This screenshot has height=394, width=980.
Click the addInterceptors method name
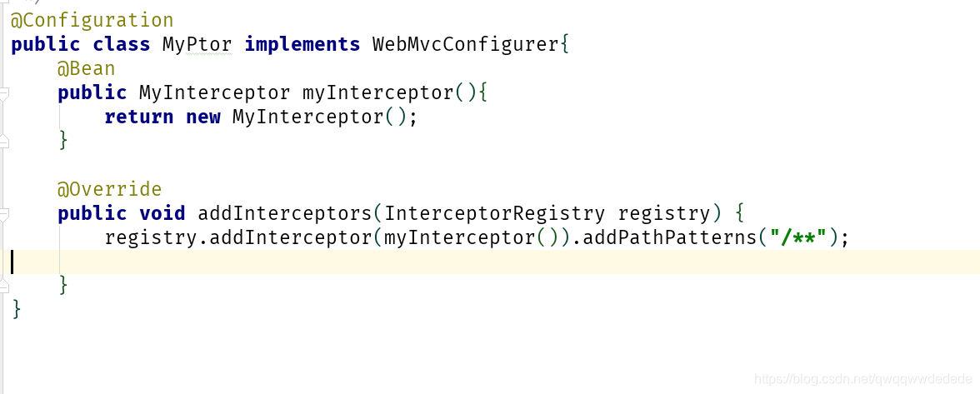click(285, 213)
